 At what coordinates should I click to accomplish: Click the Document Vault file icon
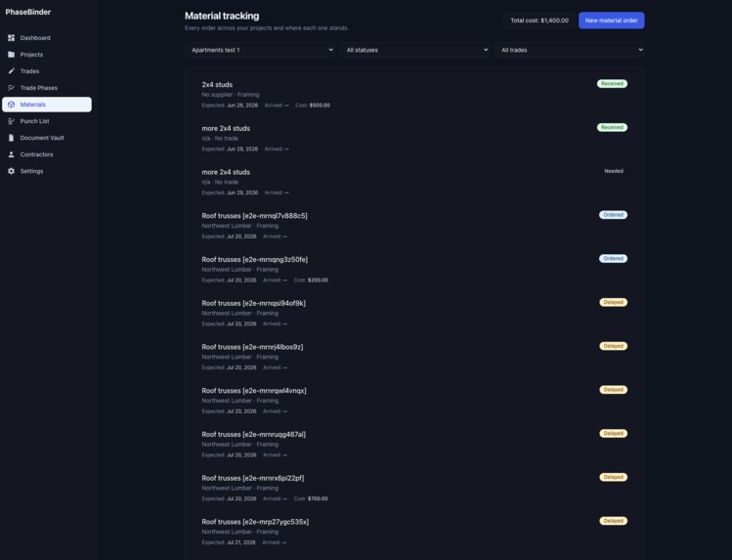click(11, 138)
